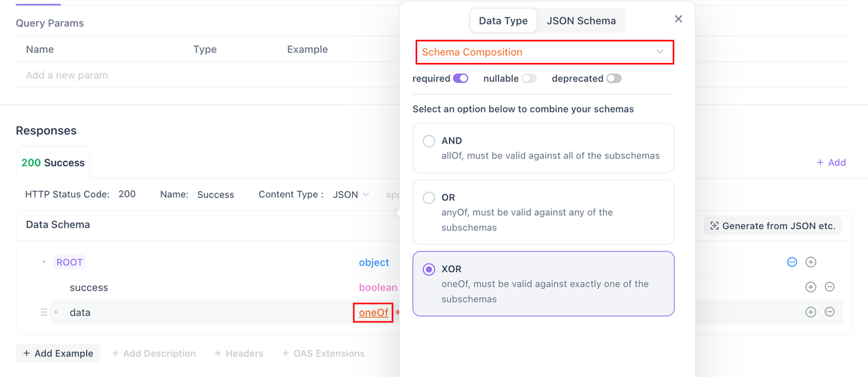
Task: Click the Generate from JSON etc. button
Action: click(x=772, y=226)
